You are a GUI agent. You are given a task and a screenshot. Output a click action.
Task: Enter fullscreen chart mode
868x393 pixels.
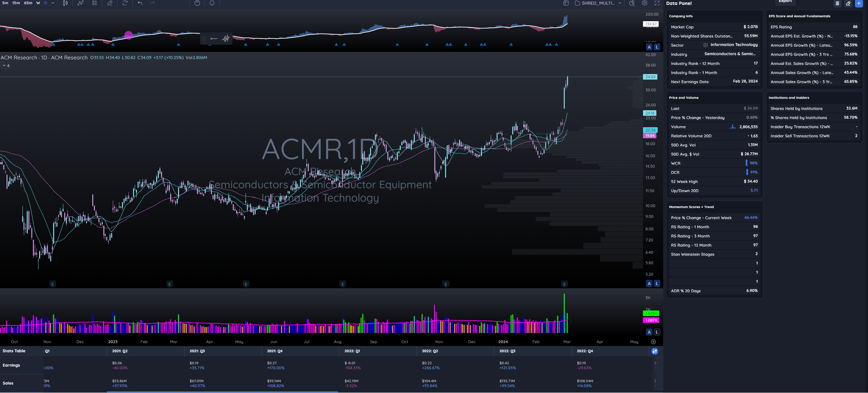coord(657,3)
